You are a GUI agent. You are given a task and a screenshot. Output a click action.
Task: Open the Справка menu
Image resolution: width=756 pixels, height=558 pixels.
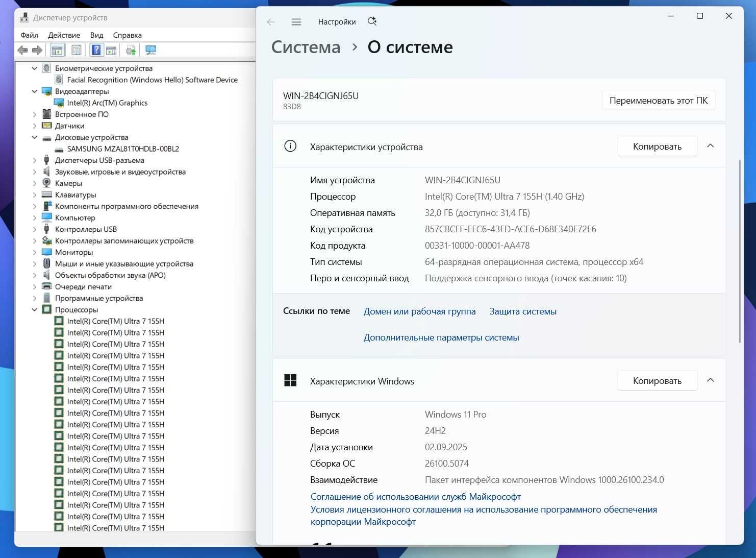(x=127, y=35)
